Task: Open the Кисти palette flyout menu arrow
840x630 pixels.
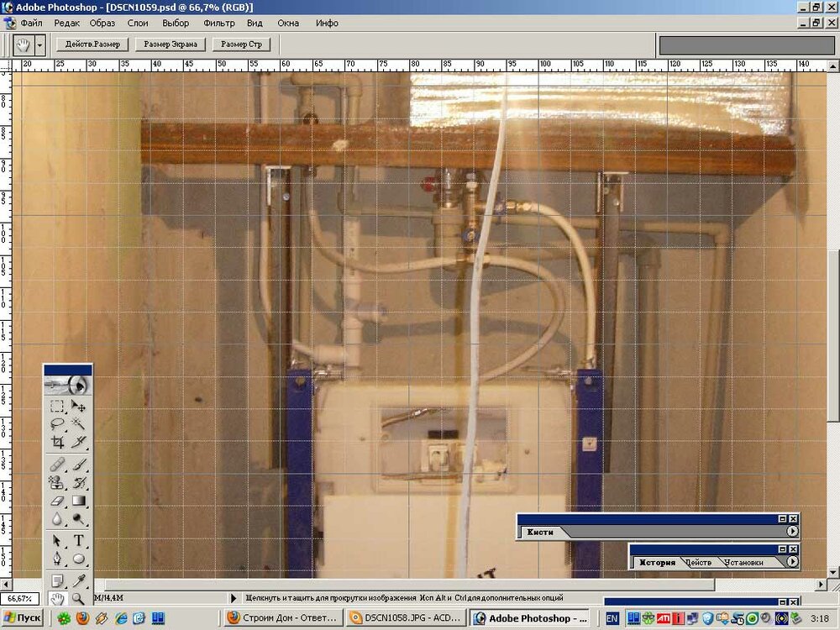Action: (x=792, y=532)
